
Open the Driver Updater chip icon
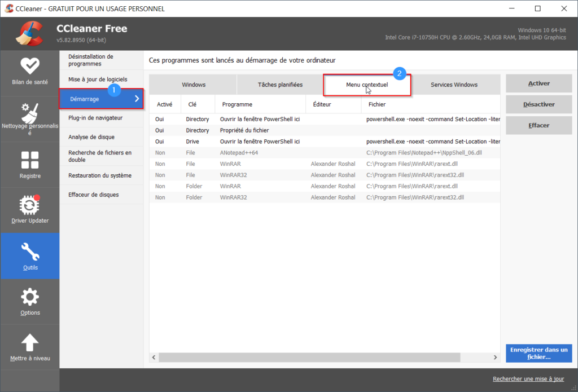click(x=29, y=205)
